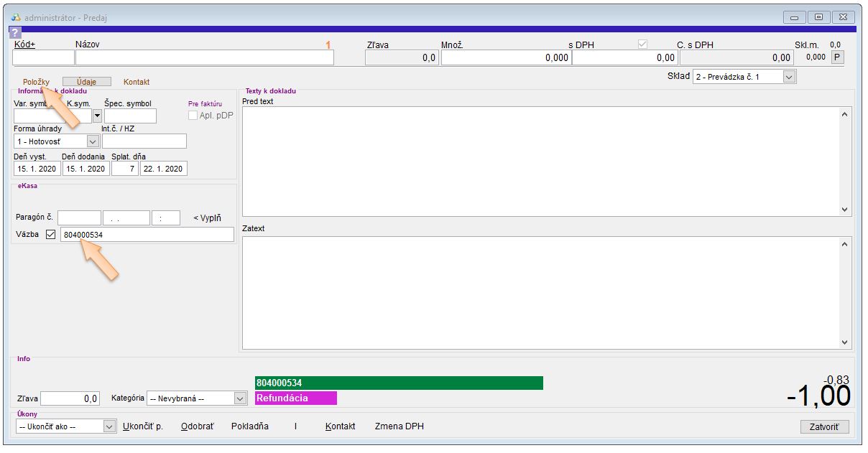This screenshot has width=868, height=453.
Task: Toggle the s DPH checkbox
Action: 643,45
